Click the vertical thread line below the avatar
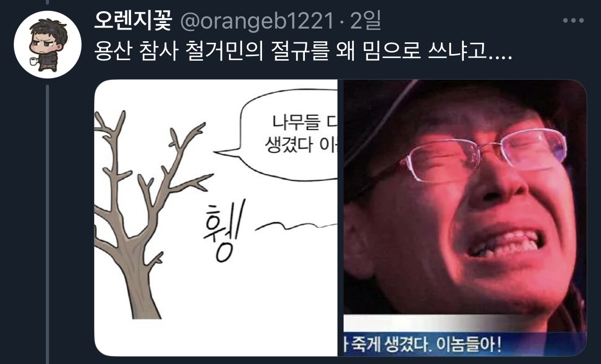Screen dimensions: 601x364 click(x=48, y=224)
